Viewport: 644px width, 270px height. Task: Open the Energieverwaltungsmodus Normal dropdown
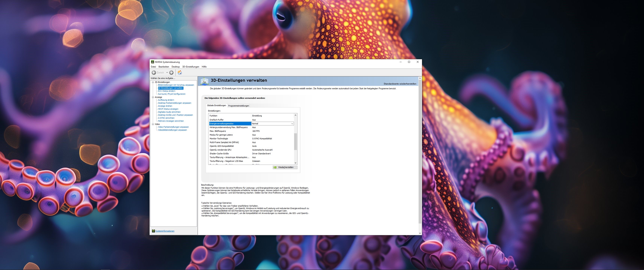(292, 124)
